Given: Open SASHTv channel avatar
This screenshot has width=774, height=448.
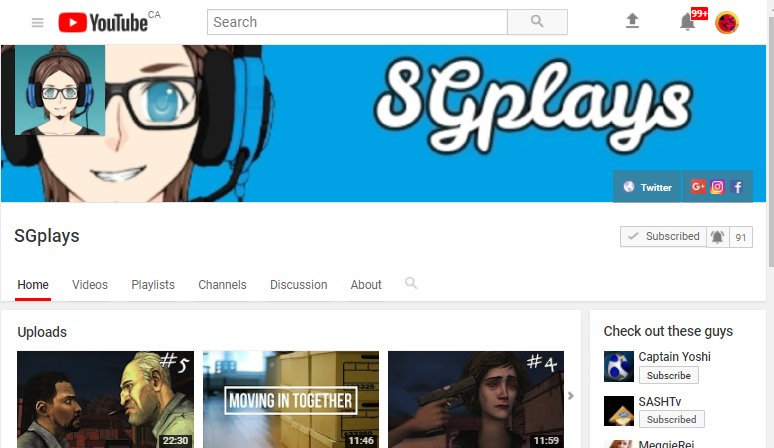Looking at the screenshot, I should pyautogui.click(x=619, y=411).
